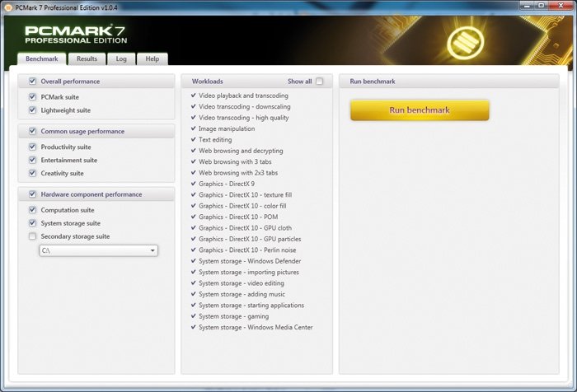Uncheck the Productivity suite checkbox

coord(32,147)
